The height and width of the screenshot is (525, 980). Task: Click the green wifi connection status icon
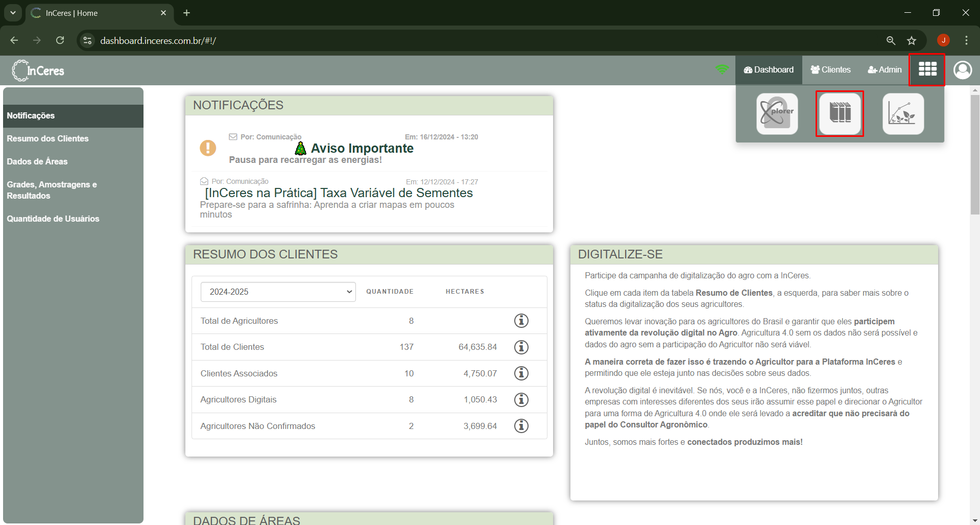pyautogui.click(x=722, y=69)
